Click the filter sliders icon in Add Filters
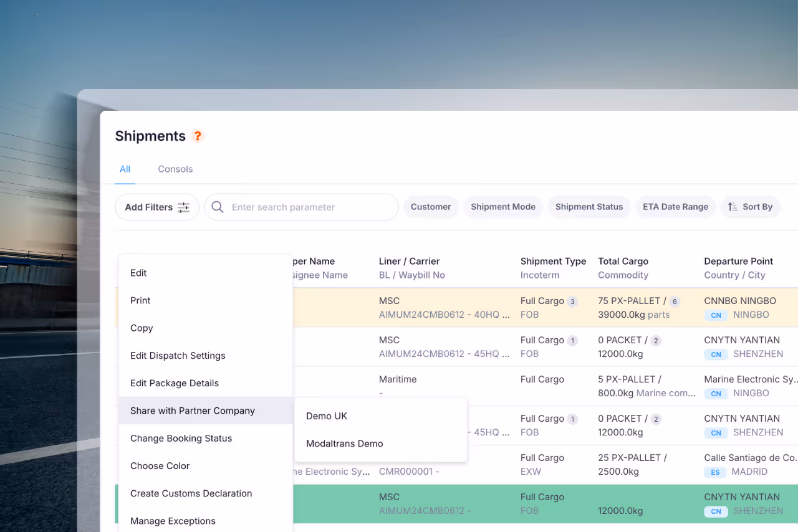The width and height of the screenshot is (798, 532). click(183, 207)
